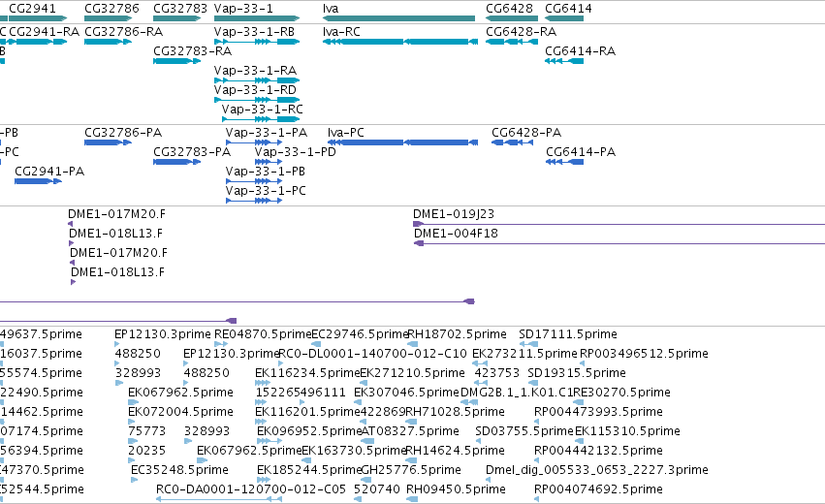Click the CG6428-PA protein label

[526, 133]
